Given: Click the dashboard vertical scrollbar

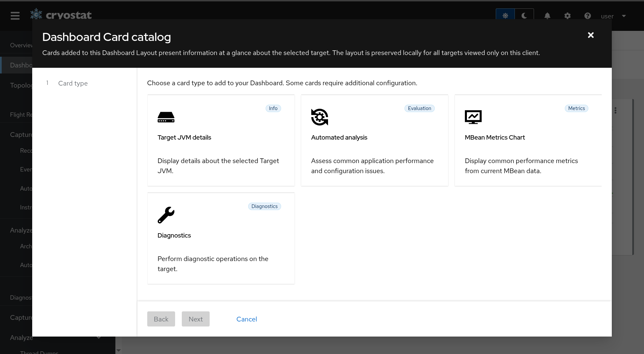Looking at the screenshot, I should coord(633,177).
